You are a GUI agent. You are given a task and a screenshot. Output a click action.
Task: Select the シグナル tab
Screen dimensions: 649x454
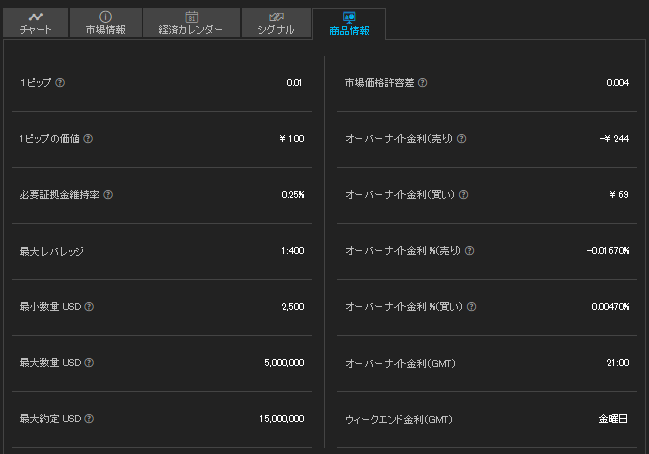pyautogui.click(x=276, y=23)
